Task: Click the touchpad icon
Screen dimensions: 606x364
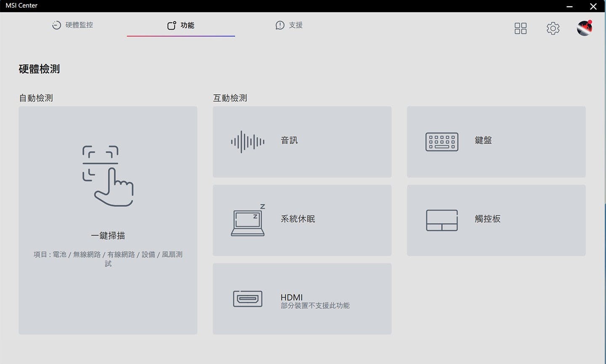Action: [441, 220]
